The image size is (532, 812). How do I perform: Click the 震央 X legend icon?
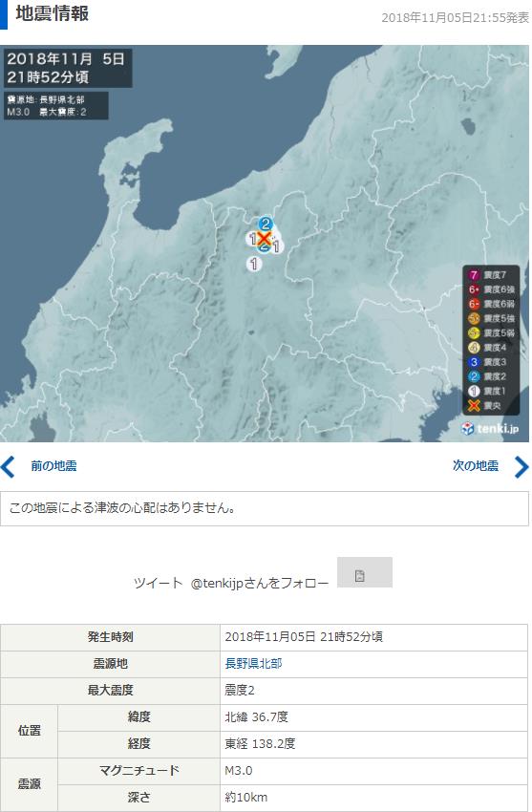(x=474, y=405)
